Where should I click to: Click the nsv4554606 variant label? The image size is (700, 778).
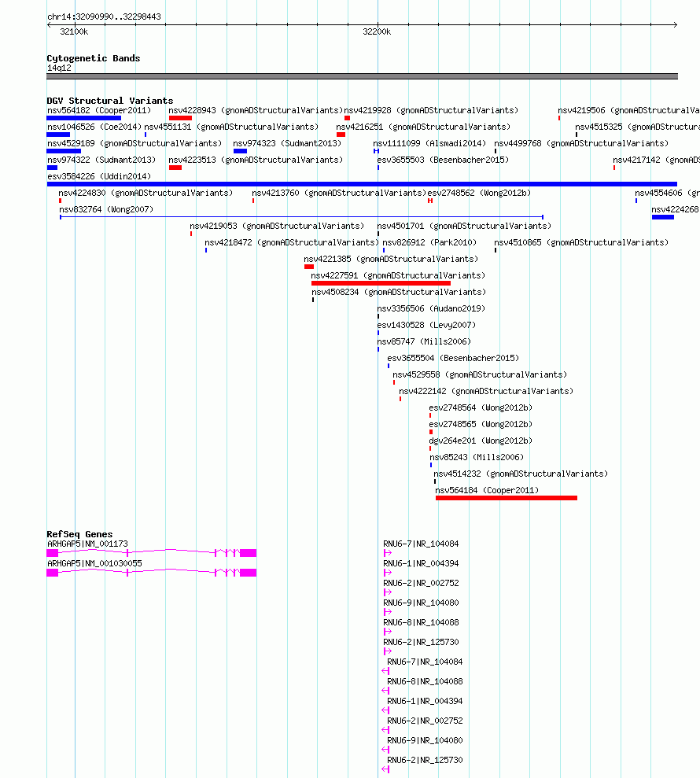667,193
